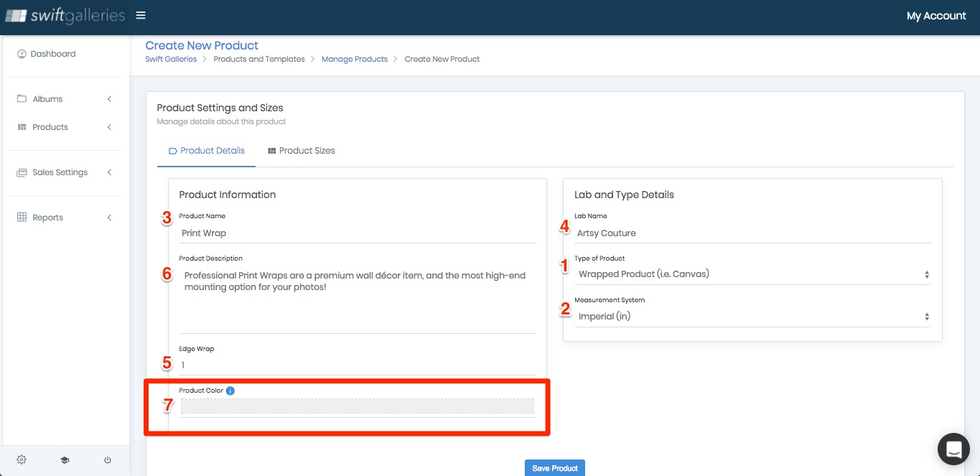The image size is (980, 476).
Task: Expand the Albums chevron
Action: pos(109,99)
